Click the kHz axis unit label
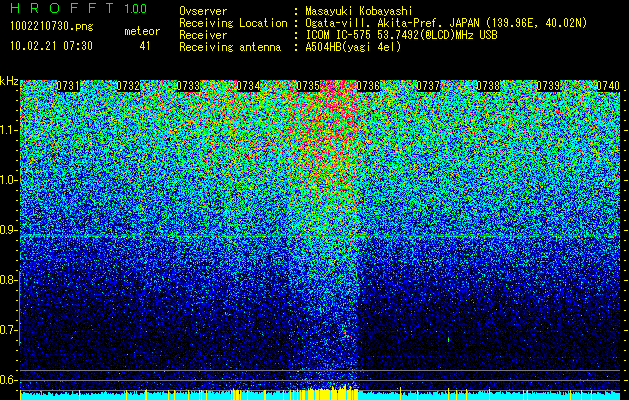629x400 pixels. coord(9,81)
